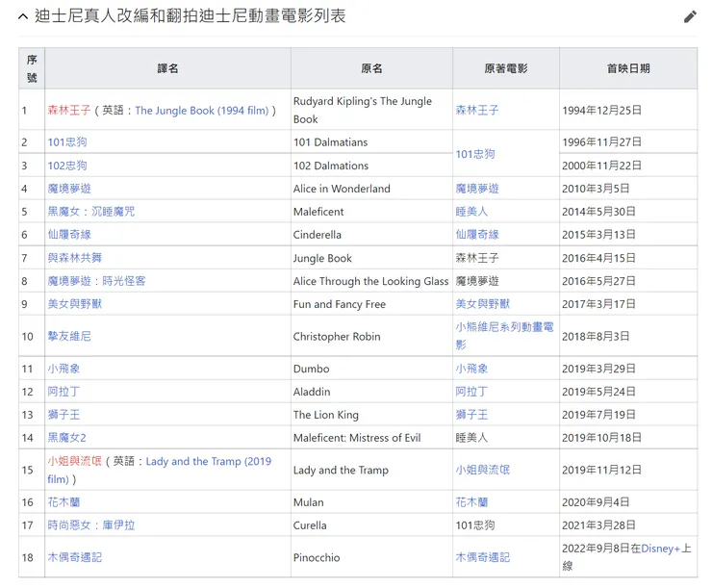Viewport: 712px width, 588px height.
Task: Select the Curella original name cell
Action: tap(371, 525)
